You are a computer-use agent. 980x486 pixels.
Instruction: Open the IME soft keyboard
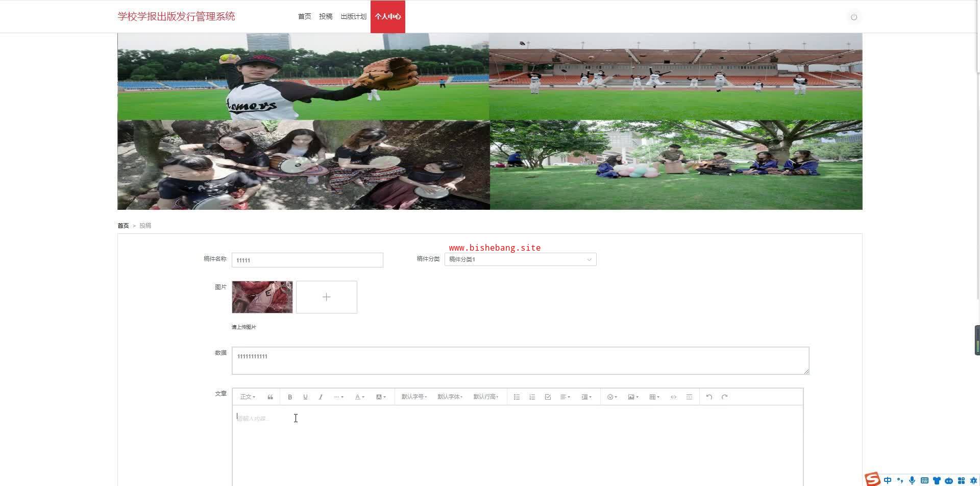click(x=924, y=480)
